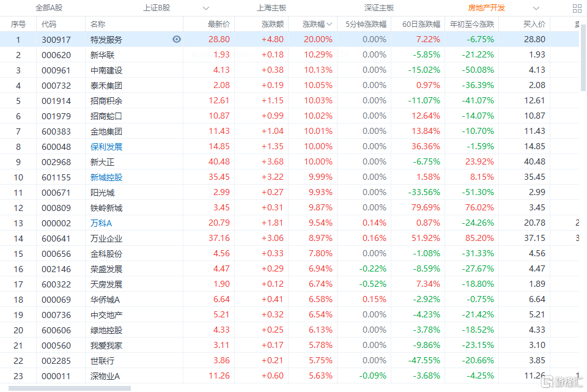The height and width of the screenshot is (392, 587).
Task: Select stock name 世联行
Action: tap(102, 361)
